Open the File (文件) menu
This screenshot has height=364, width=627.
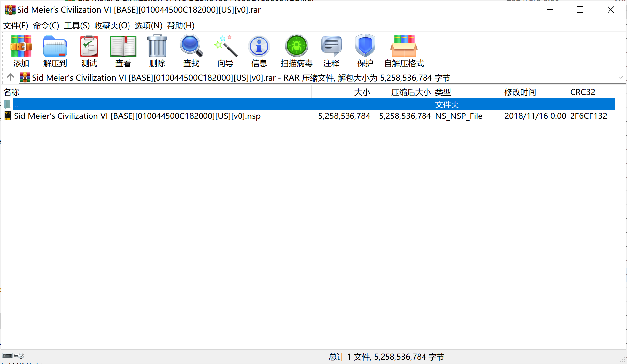coord(16,26)
